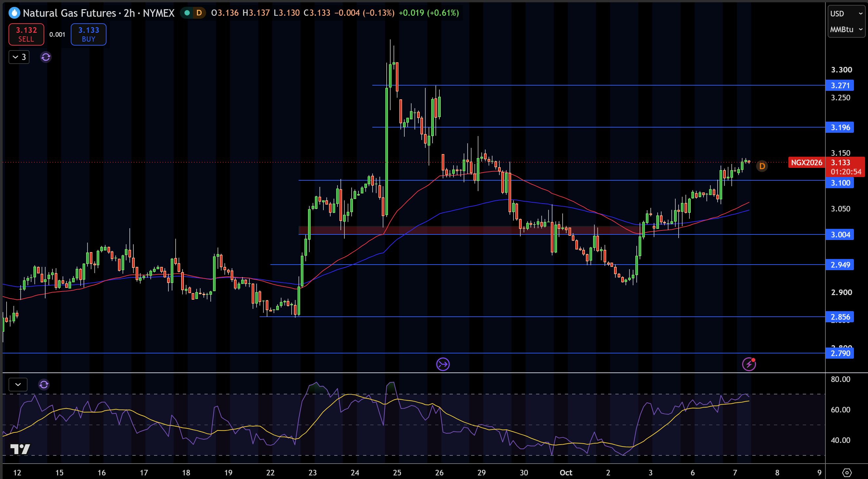Open the MMBtu unit dropdown
This screenshot has width=868, height=479.
[x=846, y=29]
